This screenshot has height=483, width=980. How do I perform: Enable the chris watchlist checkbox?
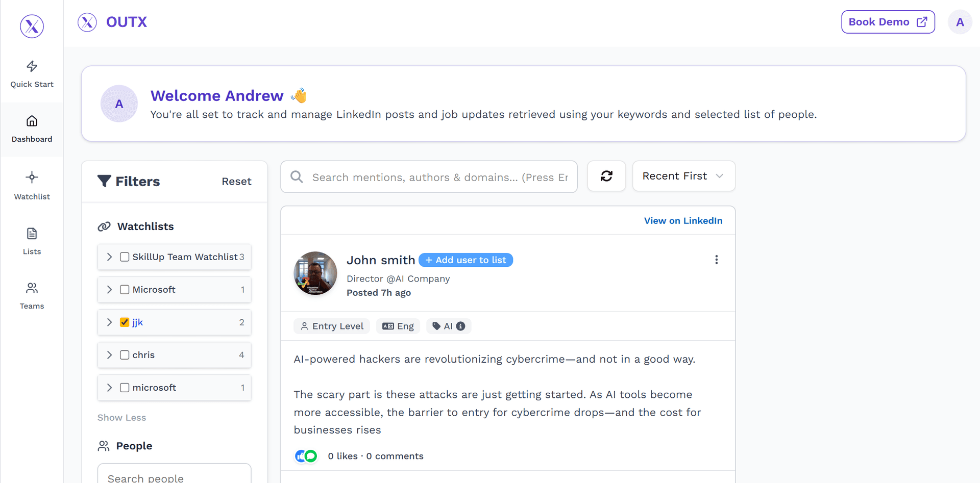coord(125,354)
